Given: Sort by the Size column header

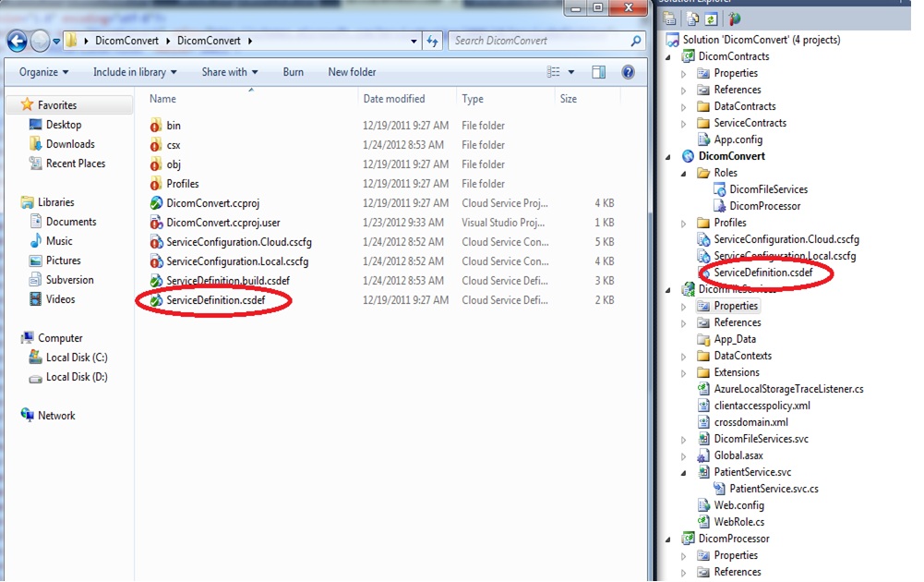Looking at the screenshot, I should [568, 99].
